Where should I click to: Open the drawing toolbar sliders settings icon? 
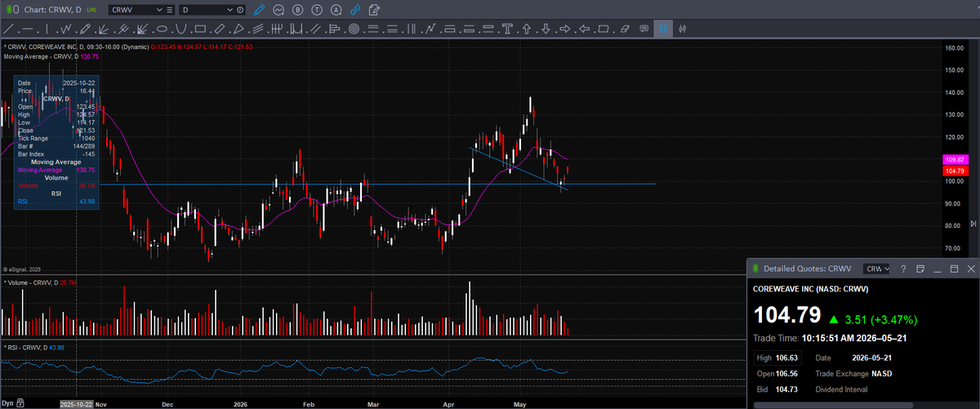click(681, 29)
